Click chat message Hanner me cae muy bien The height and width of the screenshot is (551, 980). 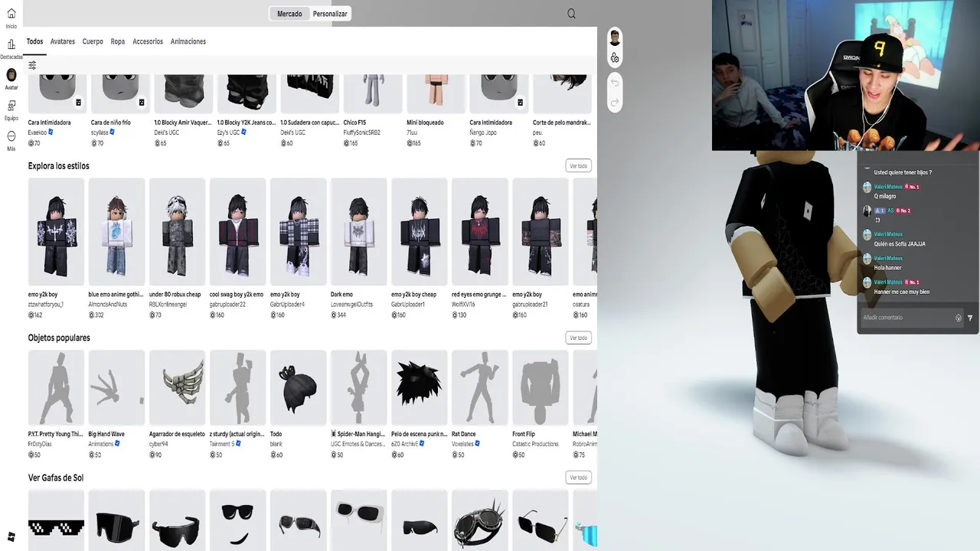click(902, 292)
